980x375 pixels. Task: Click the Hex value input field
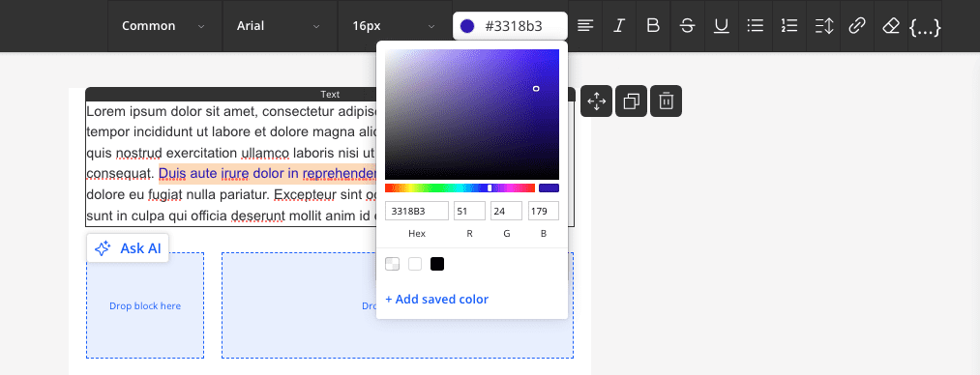(417, 211)
